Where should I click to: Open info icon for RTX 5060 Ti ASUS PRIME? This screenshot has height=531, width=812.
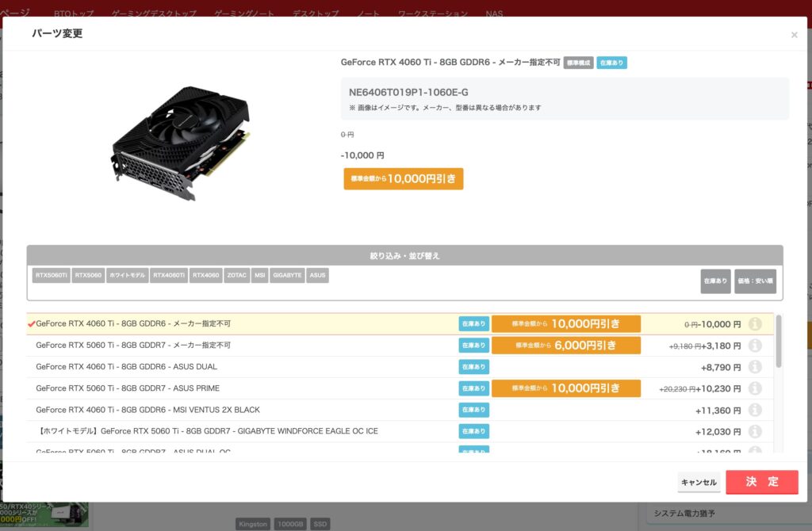(x=755, y=388)
